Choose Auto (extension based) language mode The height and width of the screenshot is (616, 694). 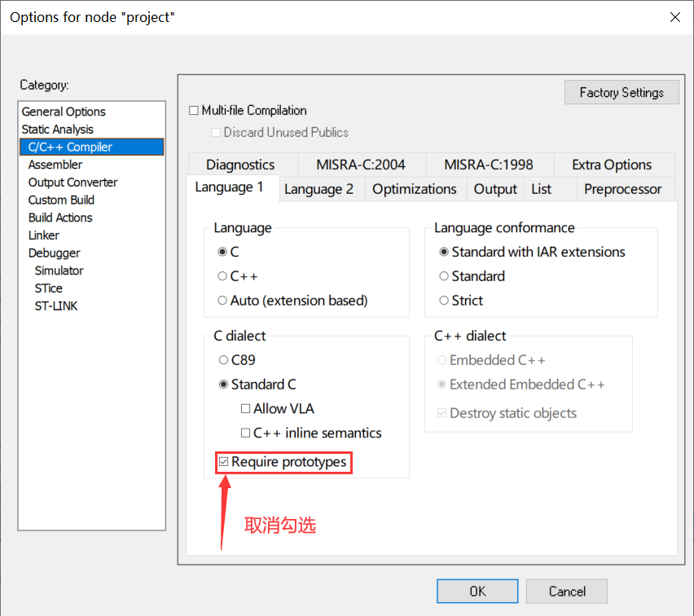pyautogui.click(x=221, y=300)
